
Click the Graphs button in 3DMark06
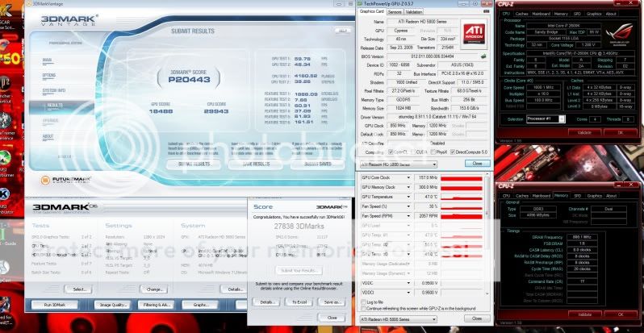coord(199,305)
